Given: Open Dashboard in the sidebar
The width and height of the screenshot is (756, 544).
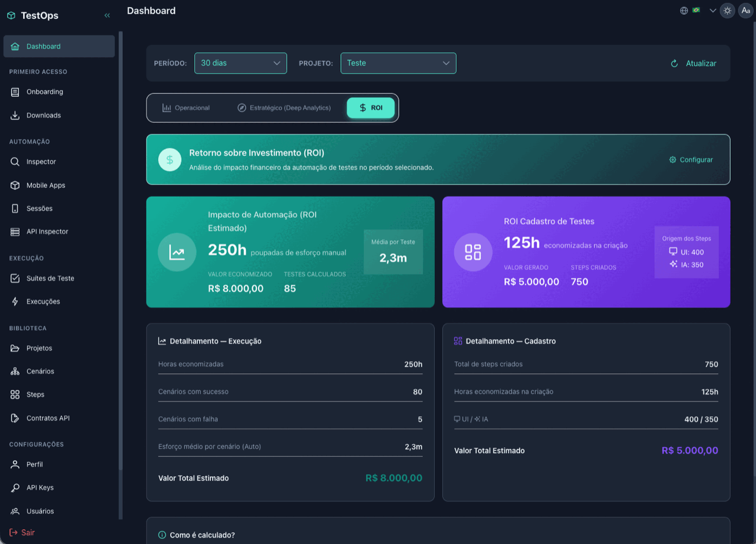Looking at the screenshot, I should tap(59, 46).
